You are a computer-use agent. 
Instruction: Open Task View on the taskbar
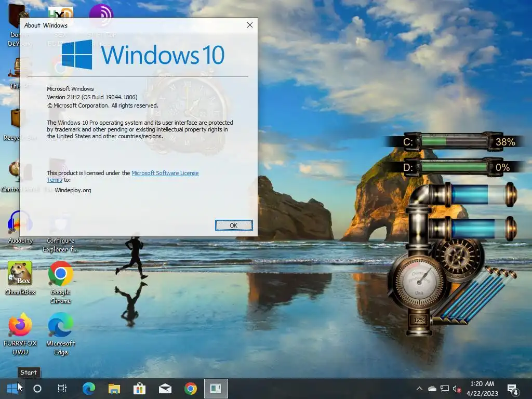pyautogui.click(x=62, y=389)
